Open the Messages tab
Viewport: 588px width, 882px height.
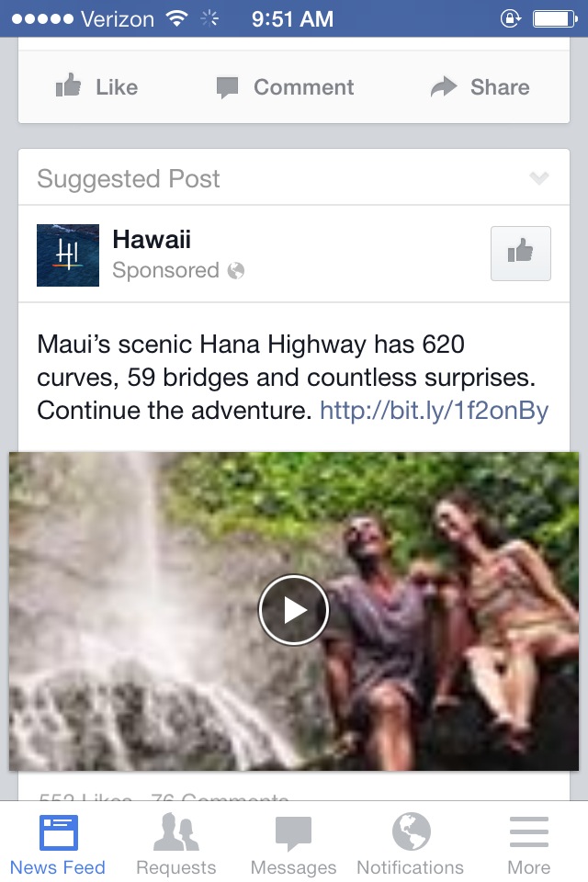293,843
